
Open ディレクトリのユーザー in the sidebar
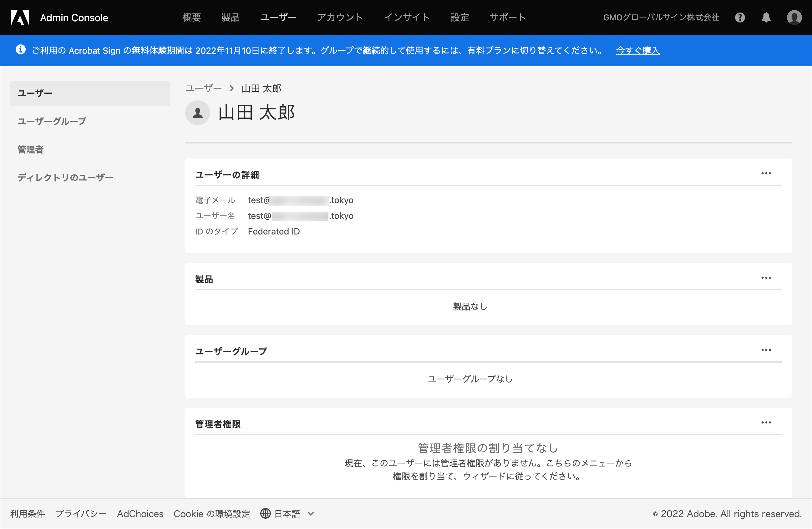65,178
